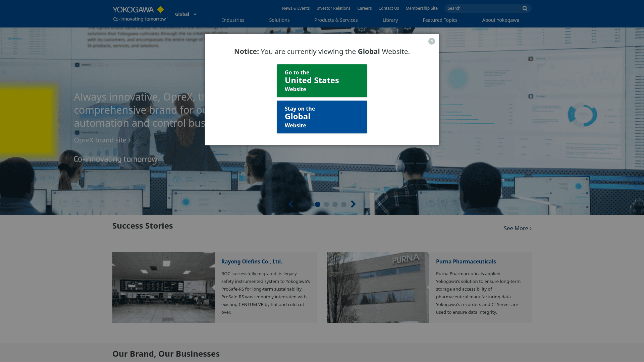Open the Global region selector dropdown
The width and height of the screenshot is (644, 362).
[x=185, y=14]
